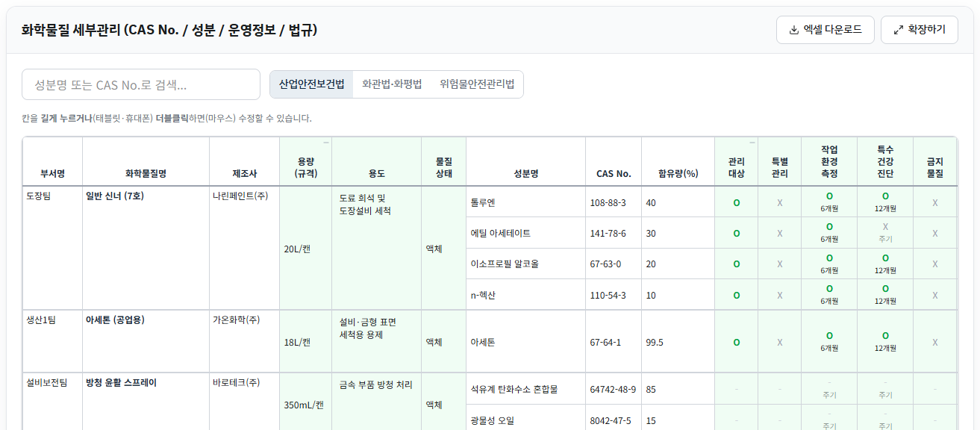Select the 아세톤 (공업용) chemical name
The width and height of the screenshot is (980, 430).
click(146, 341)
